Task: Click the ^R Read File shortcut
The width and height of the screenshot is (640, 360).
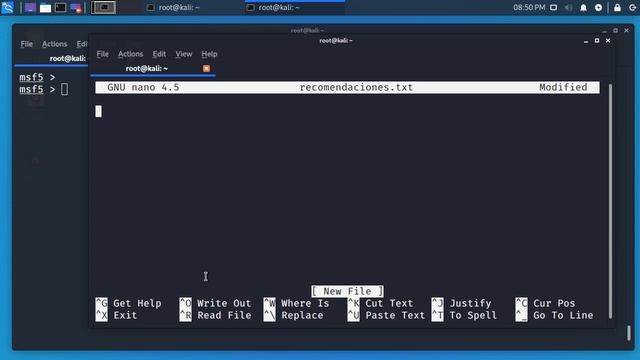Action: [215, 315]
